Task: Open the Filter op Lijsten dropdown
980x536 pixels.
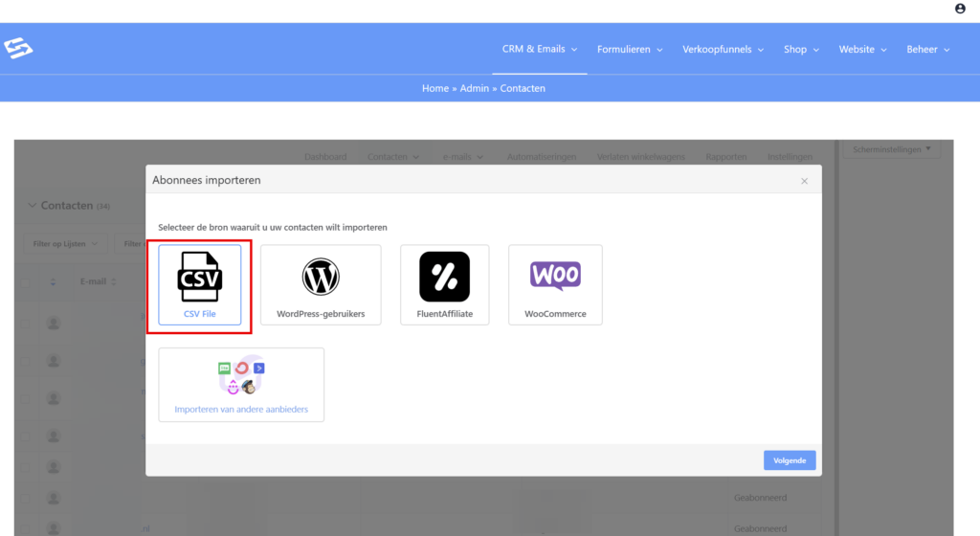Action: pyautogui.click(x=65, y=244)
